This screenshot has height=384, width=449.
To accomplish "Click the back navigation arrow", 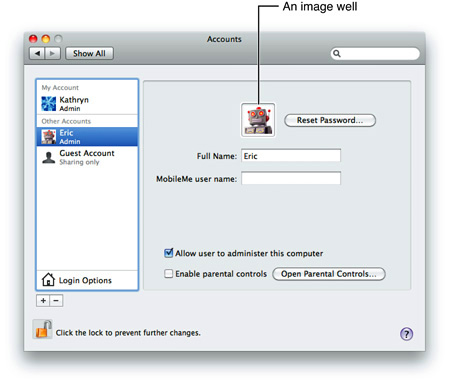I will (x=37, y=53).
